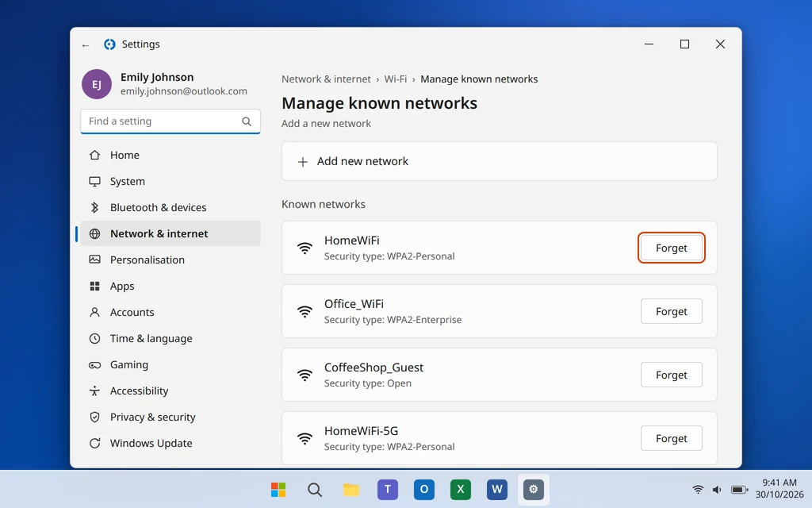Click the System monitor icon

pyautogui.click(x=95, y=182)
